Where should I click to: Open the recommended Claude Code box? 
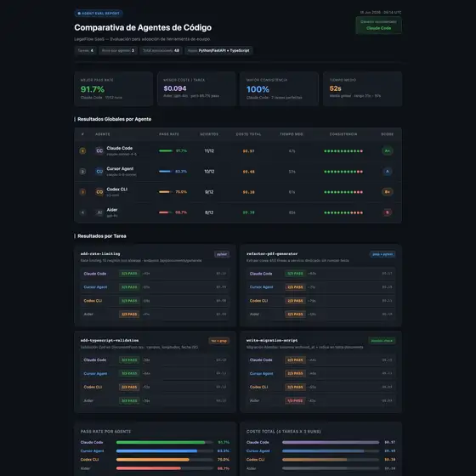[x=378, y=25]
